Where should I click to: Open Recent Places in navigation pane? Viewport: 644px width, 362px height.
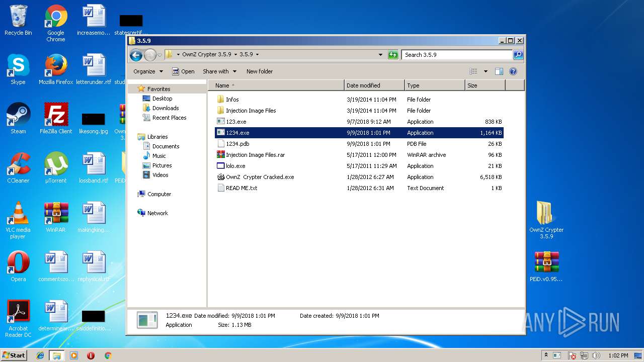(x=169, y=118)
